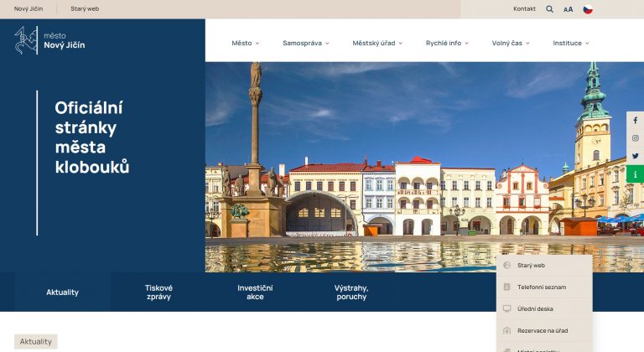Expand the Město chevron
Viewport: 644px width, 352px height.
click(x=257, y=43)
